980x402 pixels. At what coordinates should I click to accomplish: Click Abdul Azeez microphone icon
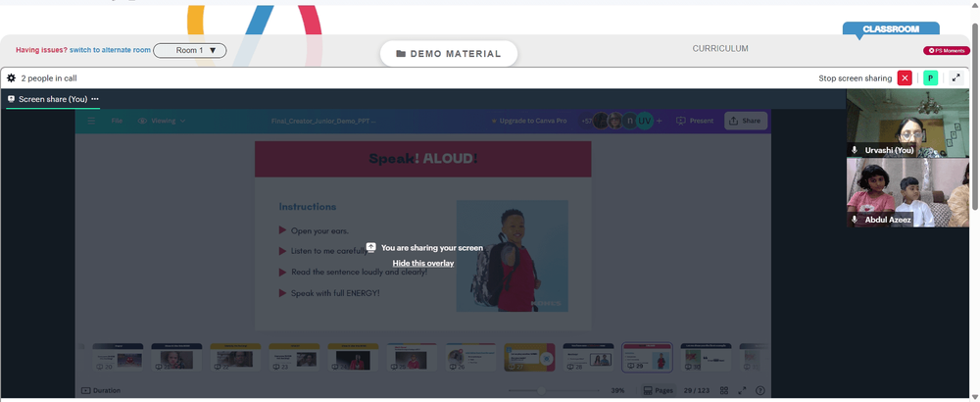pos(855,220)
